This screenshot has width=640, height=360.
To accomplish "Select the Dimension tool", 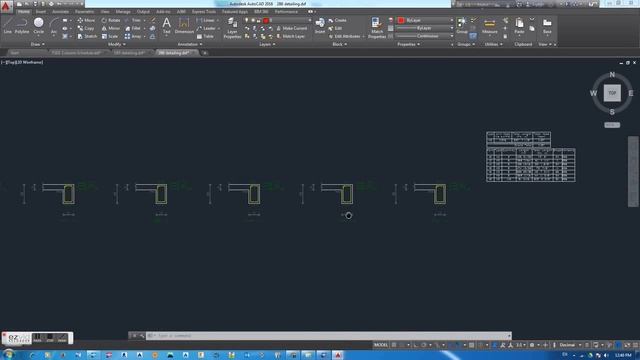I will [x=184, y=25].
